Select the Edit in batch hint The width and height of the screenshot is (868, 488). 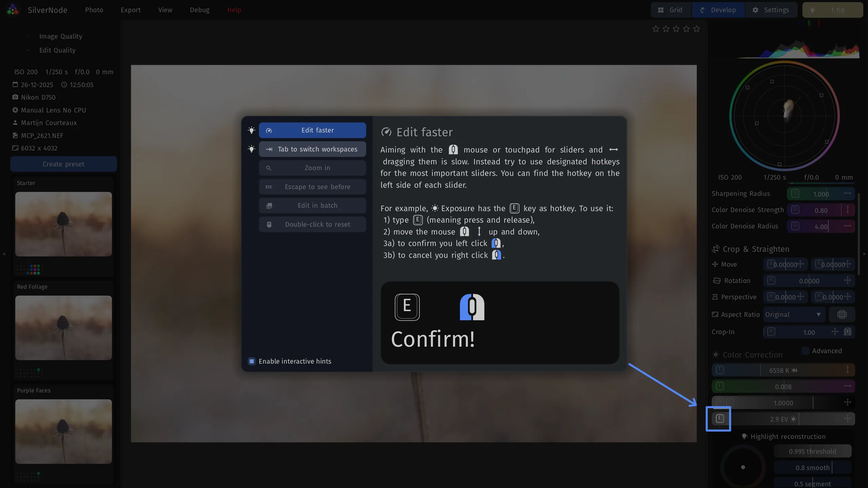pos(312,205)
